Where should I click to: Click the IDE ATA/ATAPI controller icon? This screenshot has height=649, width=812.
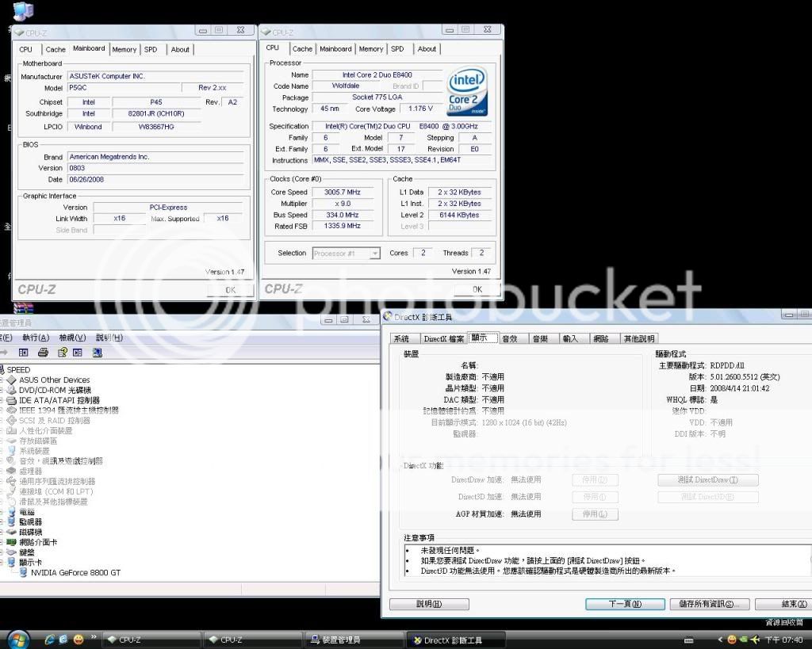pyautogui.click(x=11, y=400)
